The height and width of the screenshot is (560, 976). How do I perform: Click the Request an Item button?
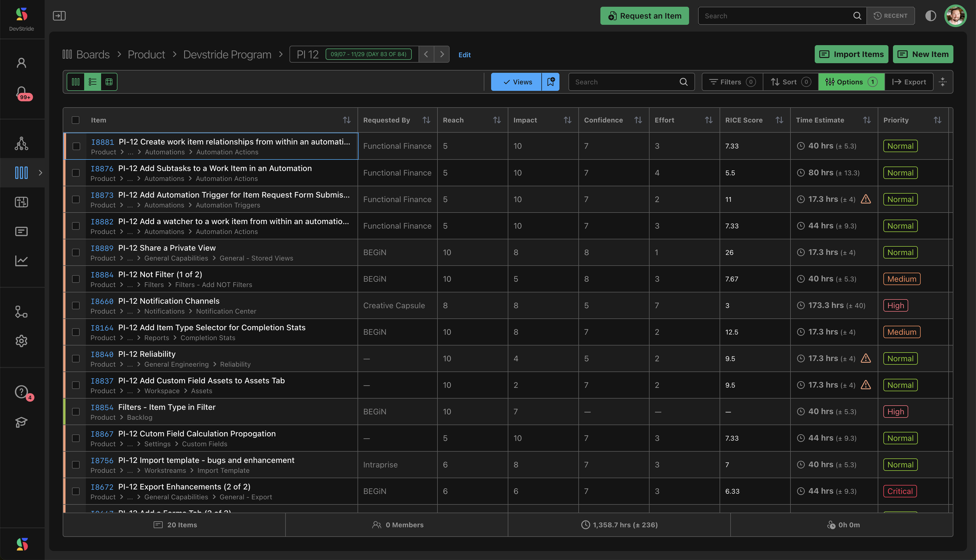644,16
